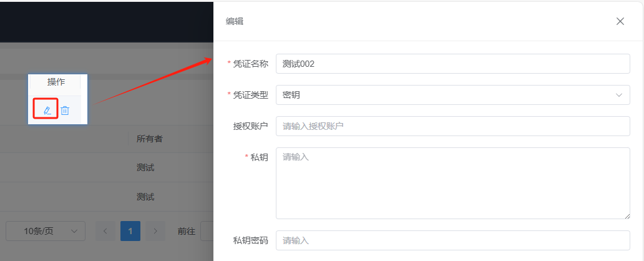The width and height of the screenshot is (644, 261).
Task: Click the 授权账户 input field
Action: coord(452,126)
